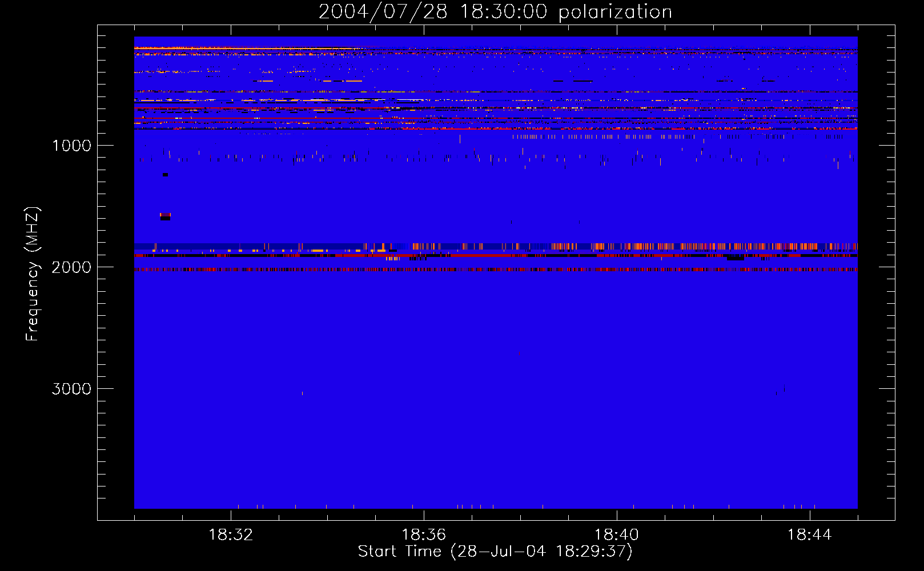The image size is (924, 571).
Task: Click the small black-and-orange blob near 1600 MHz
Action: tap(165, 216)
